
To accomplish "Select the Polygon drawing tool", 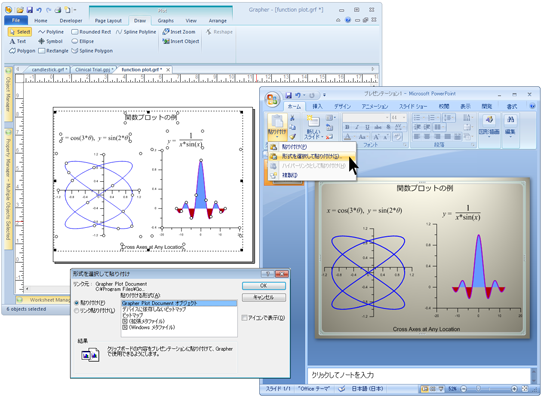I will click(x=22, y=51).
